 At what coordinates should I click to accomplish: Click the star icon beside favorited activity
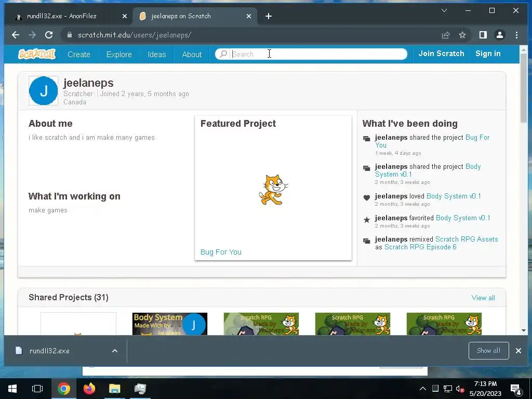[x=366, y=220]
